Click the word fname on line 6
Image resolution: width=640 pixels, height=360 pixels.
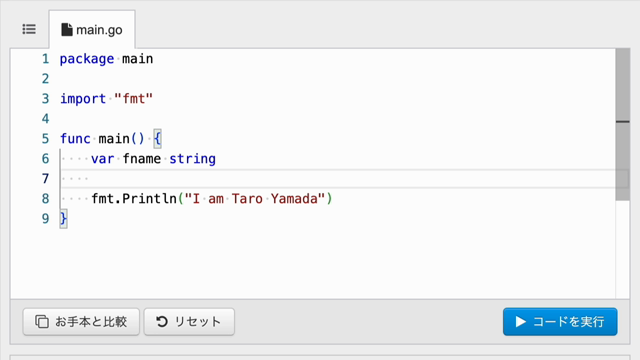pos(142,159)
